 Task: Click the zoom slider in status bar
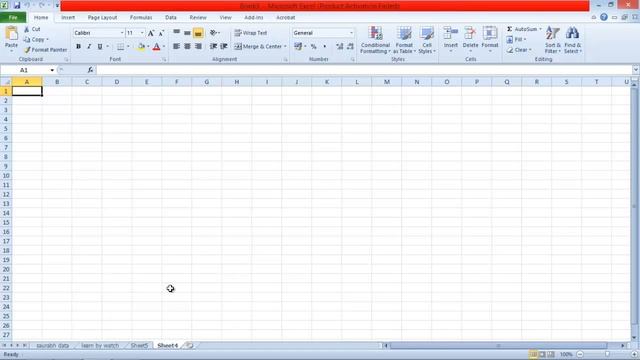(x=607, y=354)
